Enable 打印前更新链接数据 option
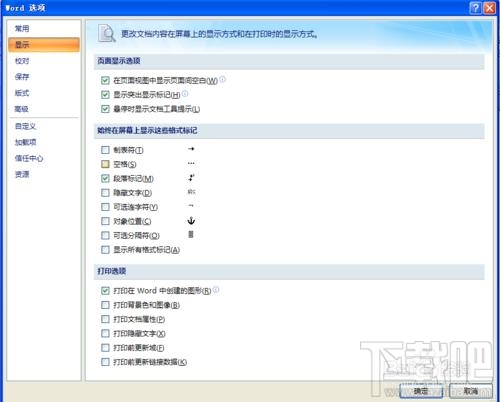 click(x=105, y=362)
